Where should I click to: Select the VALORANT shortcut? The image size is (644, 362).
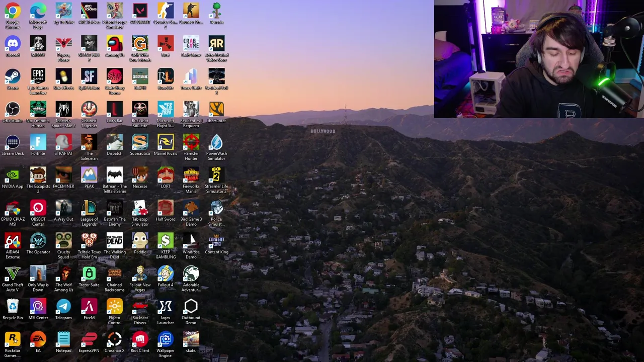[x=140, y=11]
